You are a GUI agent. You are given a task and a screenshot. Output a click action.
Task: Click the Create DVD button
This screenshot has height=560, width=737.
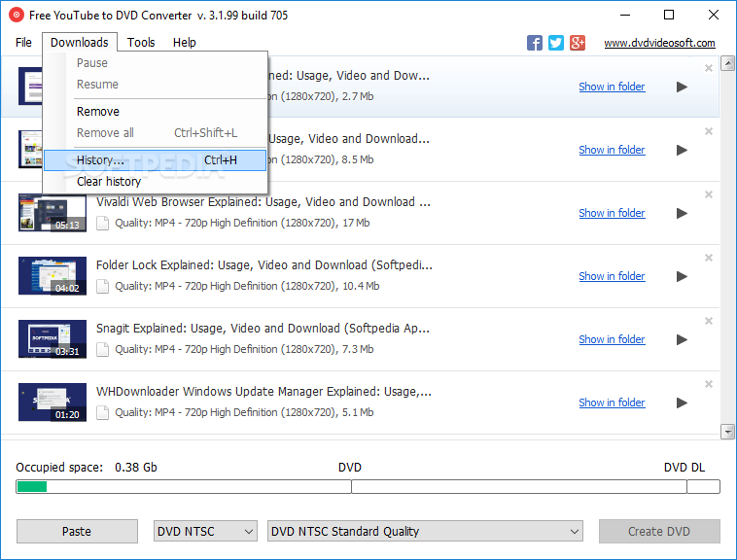[x=659, y=532]
